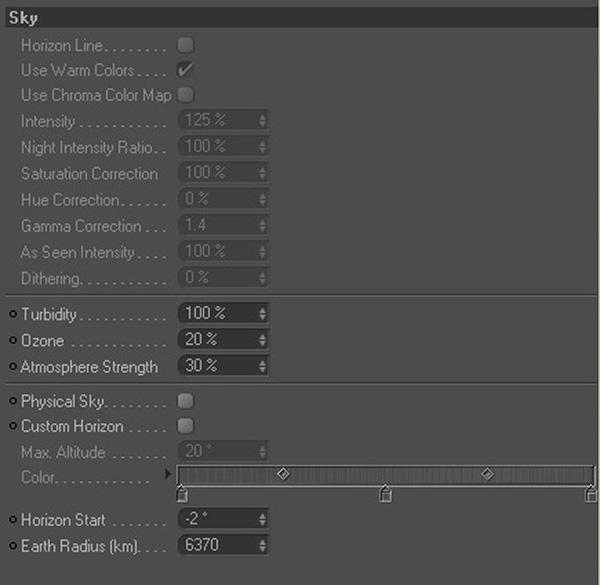Click the Earth Radius keyframe dot

click(x=12, y=546)
